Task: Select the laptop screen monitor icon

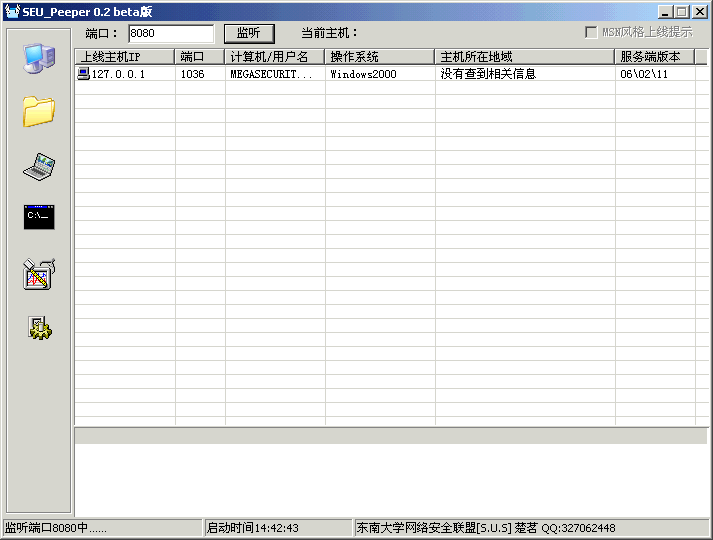Action: (x=39, y=167)
